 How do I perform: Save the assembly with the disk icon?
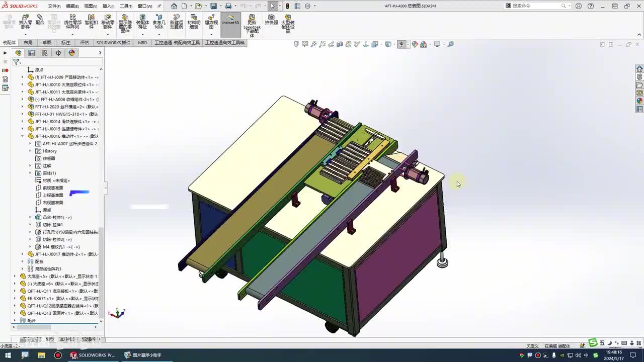pos(213,6)
